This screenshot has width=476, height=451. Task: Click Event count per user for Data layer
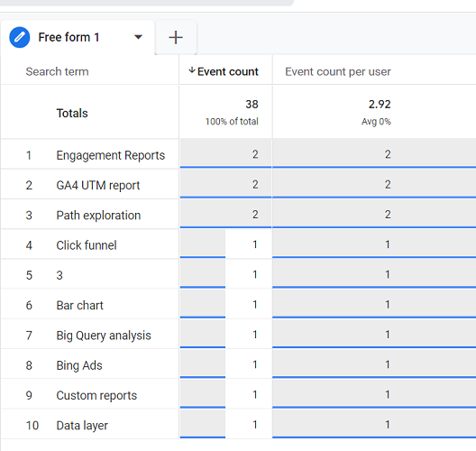(374, 424)
